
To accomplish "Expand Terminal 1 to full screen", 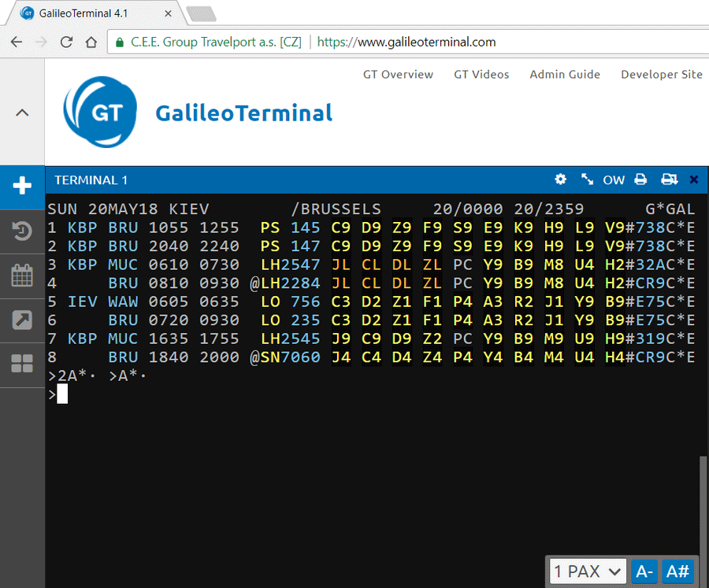I will click(x=587, y=179).
